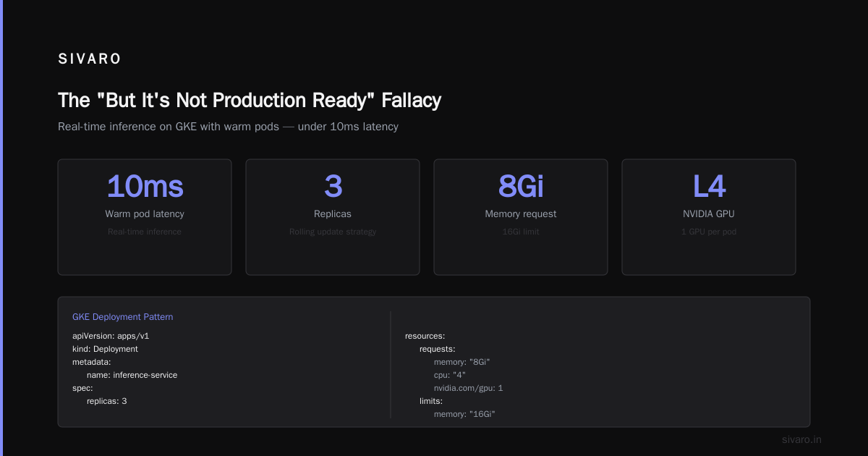Click the cpu: "4" line
This screenshot has width=868, height=456.
[450, 375]
